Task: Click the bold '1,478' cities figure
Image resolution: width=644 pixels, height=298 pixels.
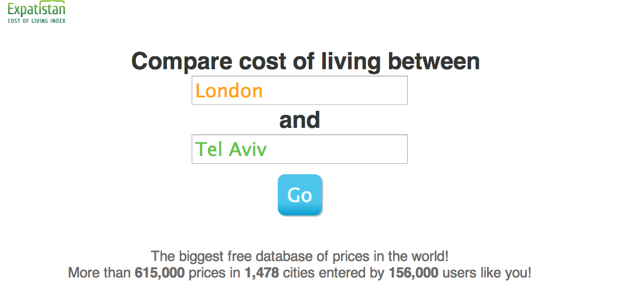Action: coord(261,273)
